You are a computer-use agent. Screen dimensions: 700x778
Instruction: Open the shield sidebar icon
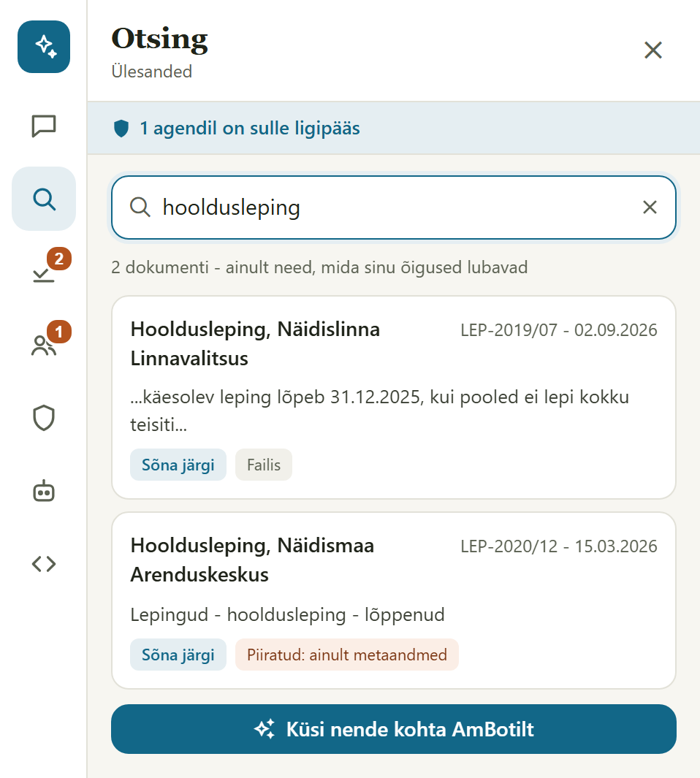click(44, 418)
